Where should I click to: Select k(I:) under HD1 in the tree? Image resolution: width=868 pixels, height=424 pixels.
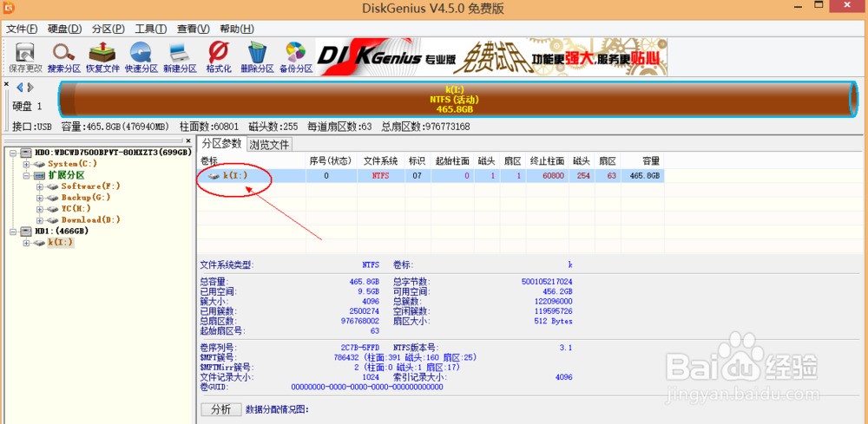pyautogui.click(x=61, y=242)
